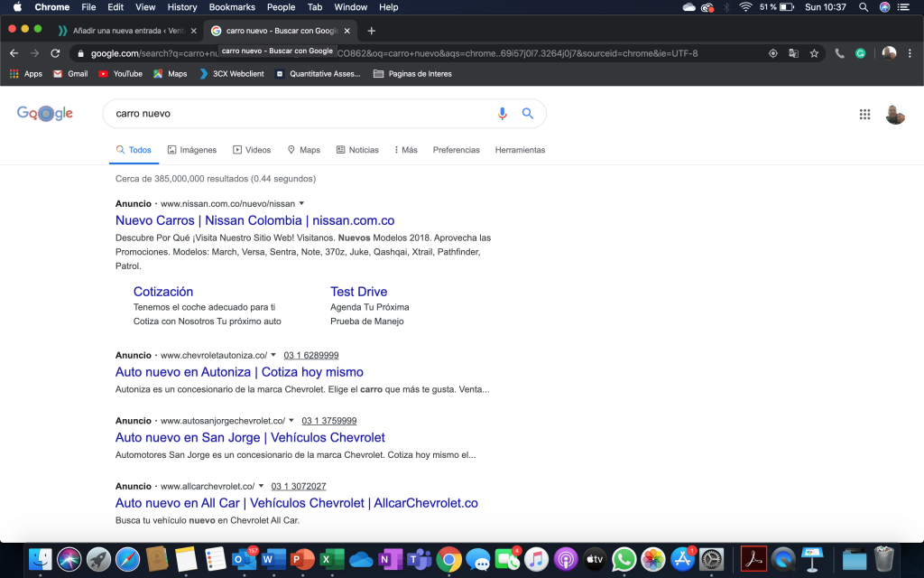Open Microsoft Outlook in the Dock
This screenshot has height=578, width=924.
coord(244,559)
